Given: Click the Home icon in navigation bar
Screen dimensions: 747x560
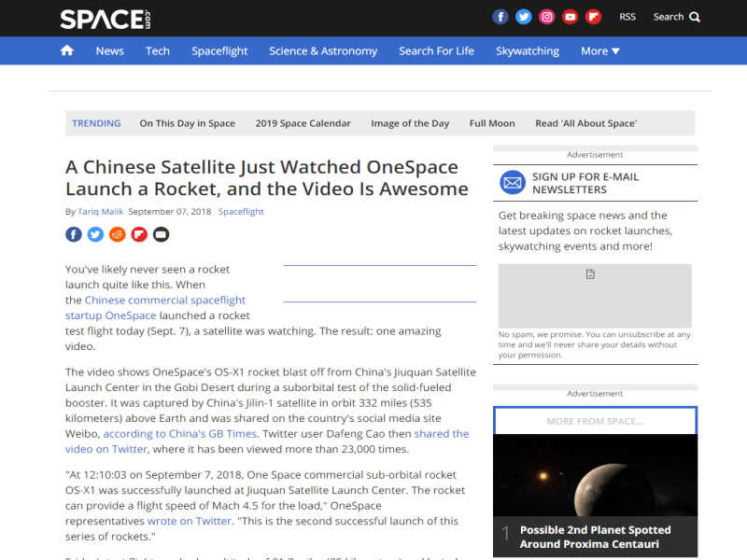Looking at the screenshot, I should click(x=66, y=50).
